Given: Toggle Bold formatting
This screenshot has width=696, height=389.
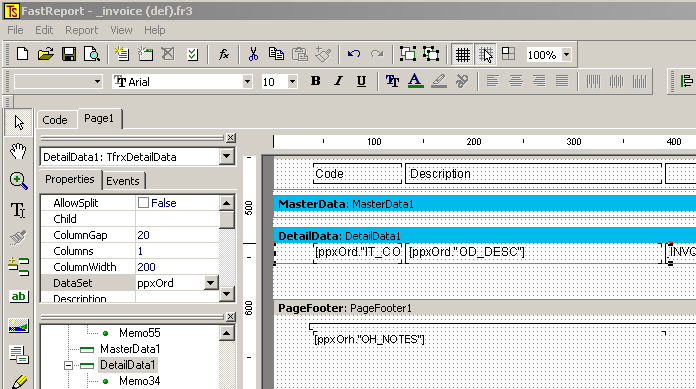Looking at the screenshot, I should pos(316,81).
